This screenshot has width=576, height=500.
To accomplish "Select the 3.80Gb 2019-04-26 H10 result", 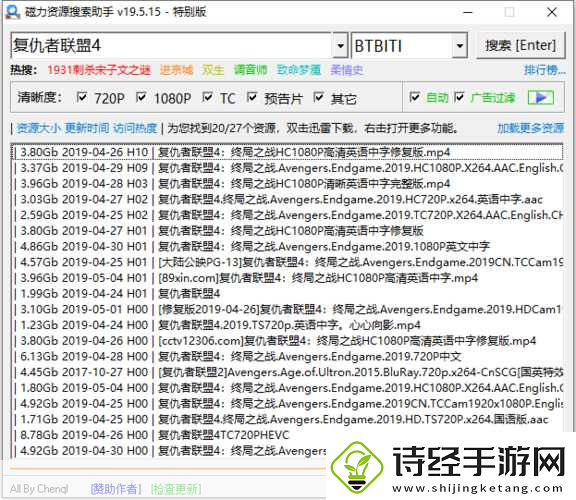I will [x=288, y=152].
